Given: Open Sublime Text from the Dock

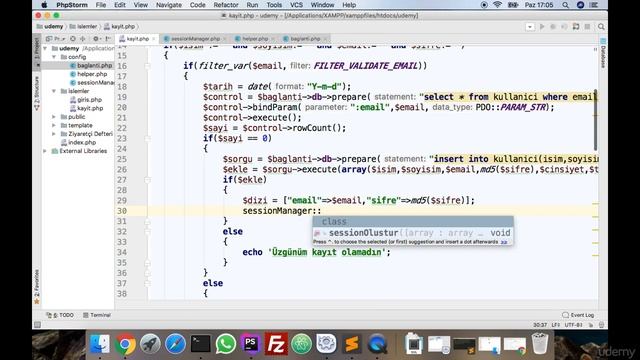Looking at the screenshot, I should click(x=352, y=344).
